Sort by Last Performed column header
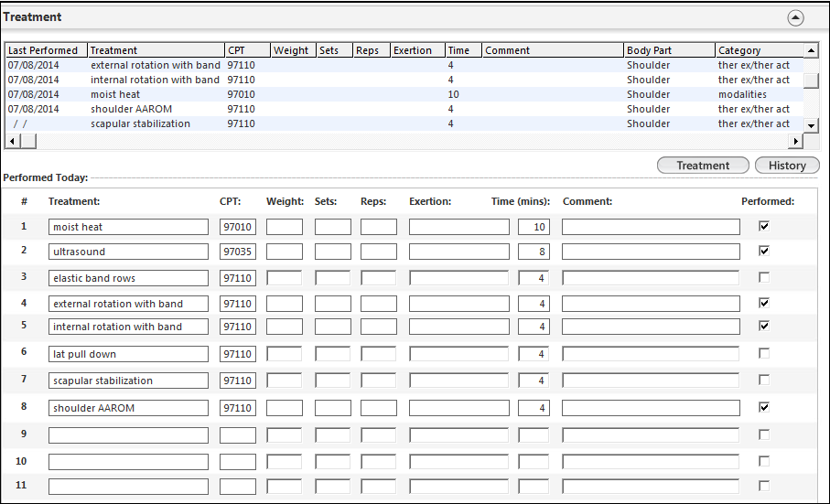The width and height of the screenshot is (830, 504). click(x=47, y=50)
